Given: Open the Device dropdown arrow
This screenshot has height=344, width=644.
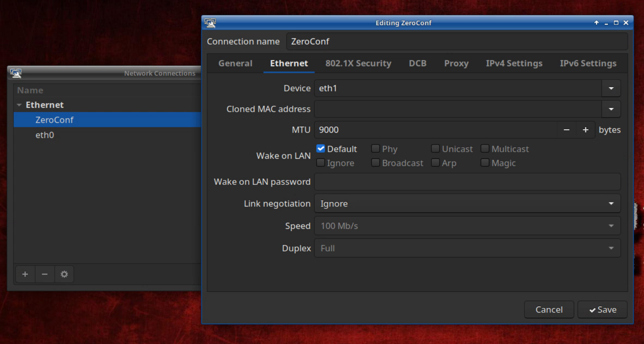Looking at the screenshot, I should pos(611,88).
